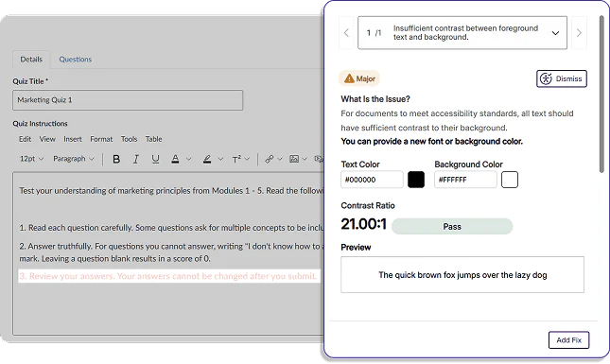The width and height of the screenshot is (610, 364).
Task: Apply italic formatting in editor toolbar
Action: tap(136, 159)
